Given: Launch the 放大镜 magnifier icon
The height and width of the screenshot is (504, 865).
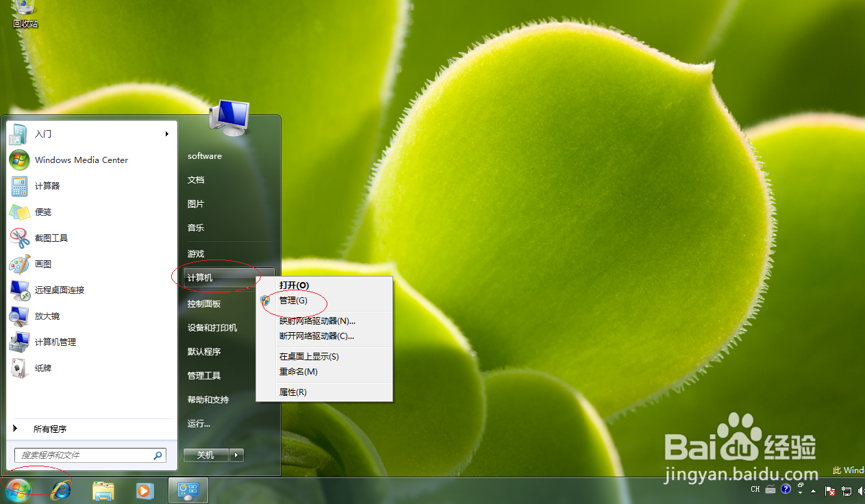Looking at the screenshot, I should tap(19, 316).
